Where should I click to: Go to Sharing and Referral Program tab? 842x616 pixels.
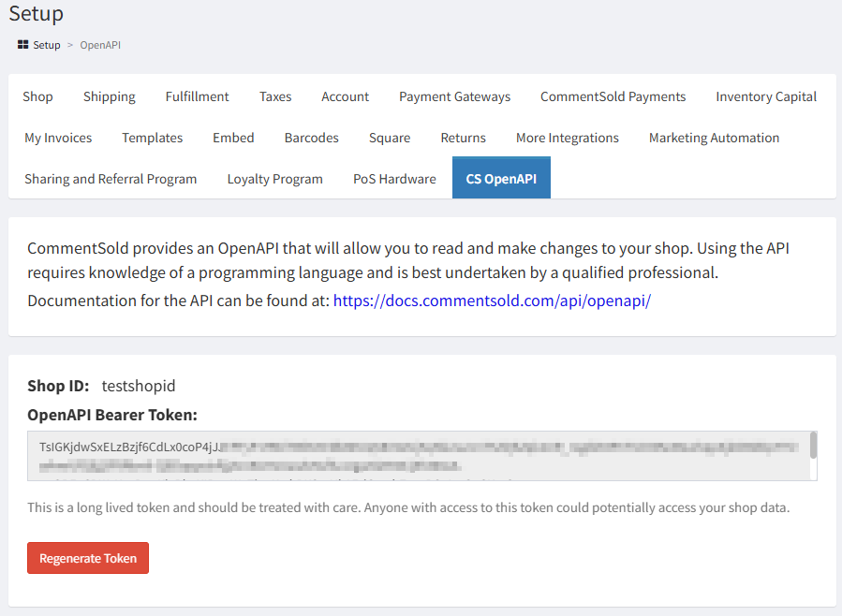pyautogui.click(x=111, y=179)
